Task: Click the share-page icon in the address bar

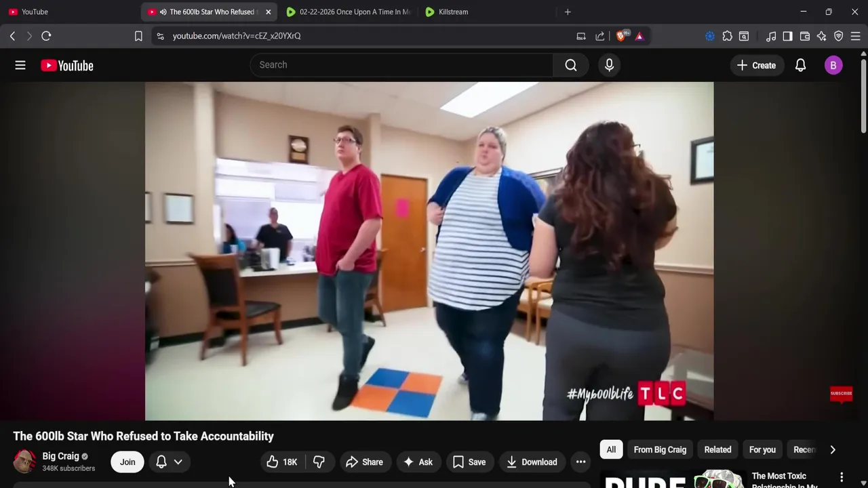Action: 600,36
